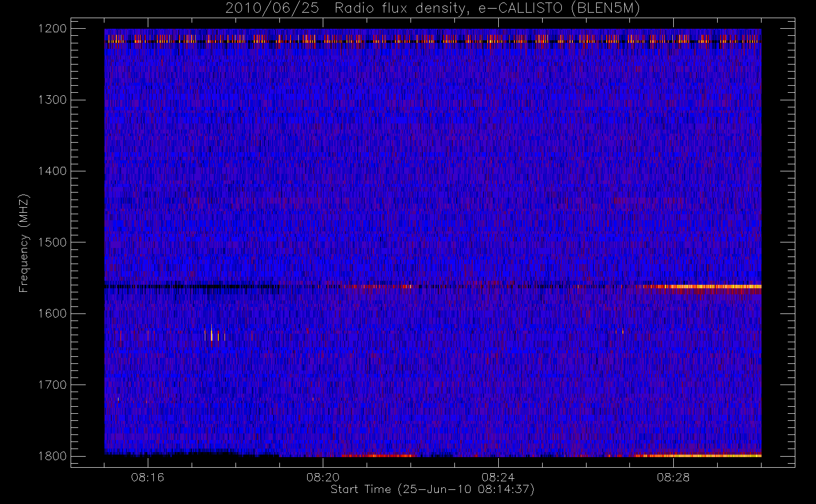Click the plot title mentioning e-CALLISTO (BLEN5M)

click(433, 9)
